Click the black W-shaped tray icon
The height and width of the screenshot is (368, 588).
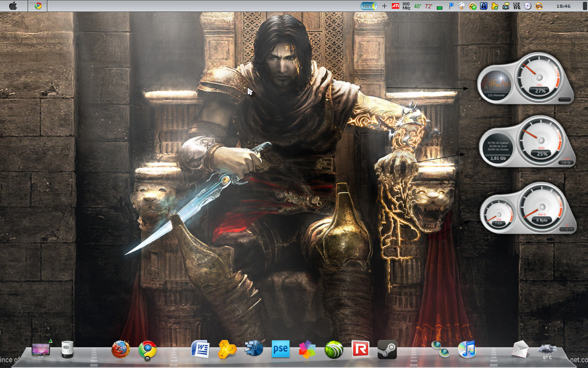517,6
